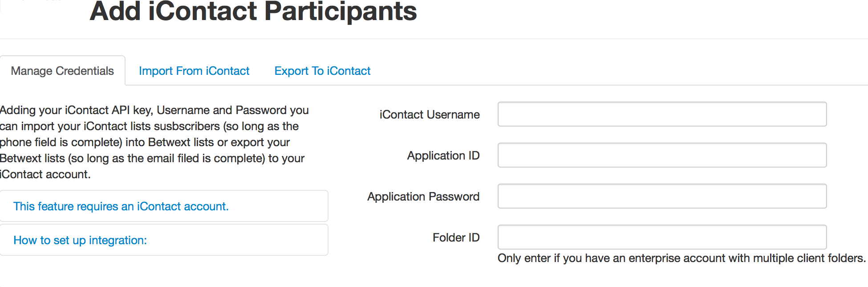Expand the 'How to set up integration:' section

coord(80,240)
